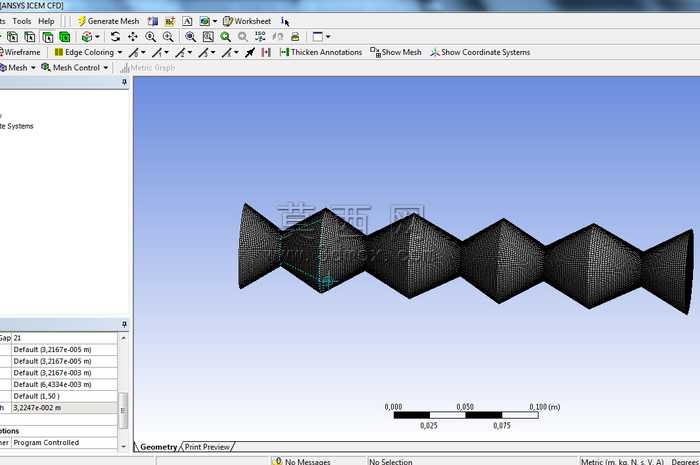Toggle Show Coordinate Systems
Screen dimensions: 700x465
point(480,52)
